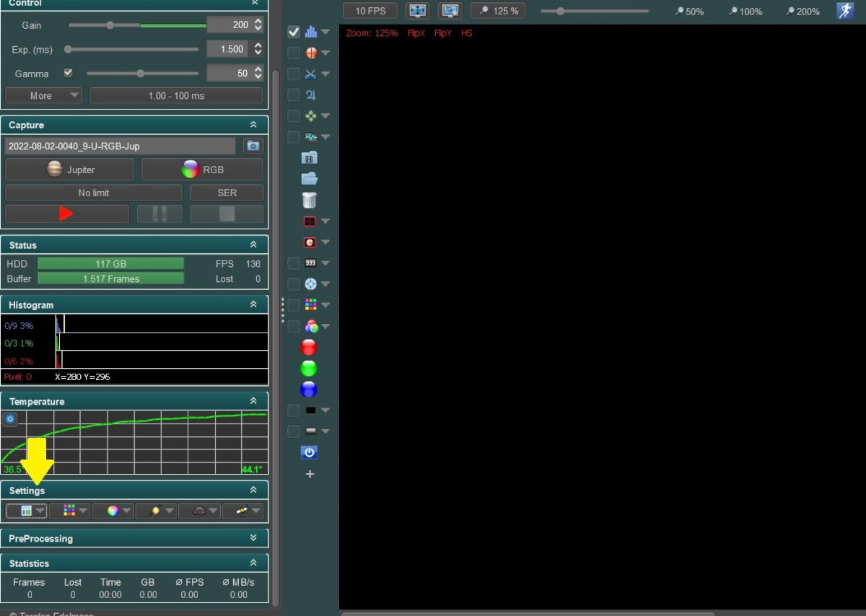The image size is (866, 616).
Task: Click the blue power button icon
Action: pyautogui.click(x=310, y=452)
